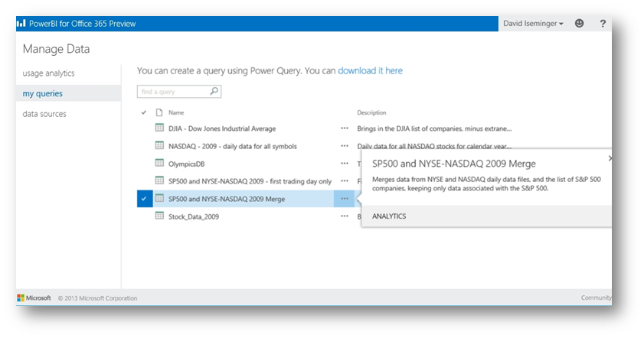The image size is (644, 338).
Task: Click the Community link in the footer
Action: tap(596, 297)
